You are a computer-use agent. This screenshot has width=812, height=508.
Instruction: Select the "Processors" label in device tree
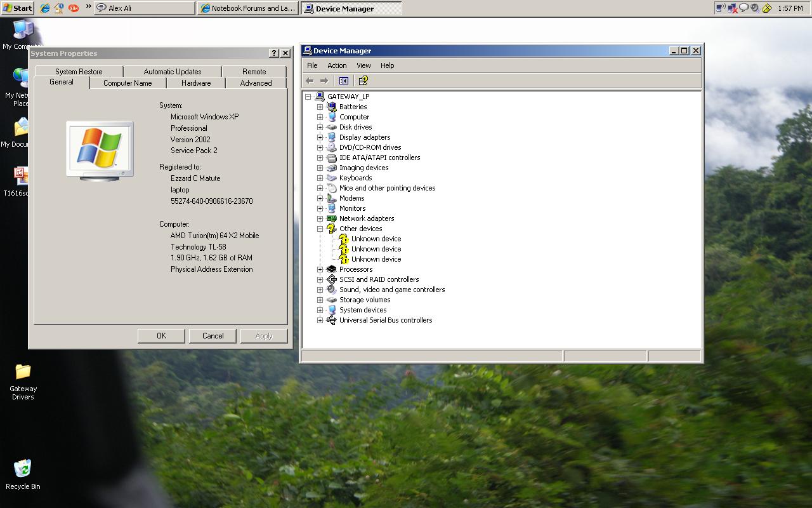356,269
